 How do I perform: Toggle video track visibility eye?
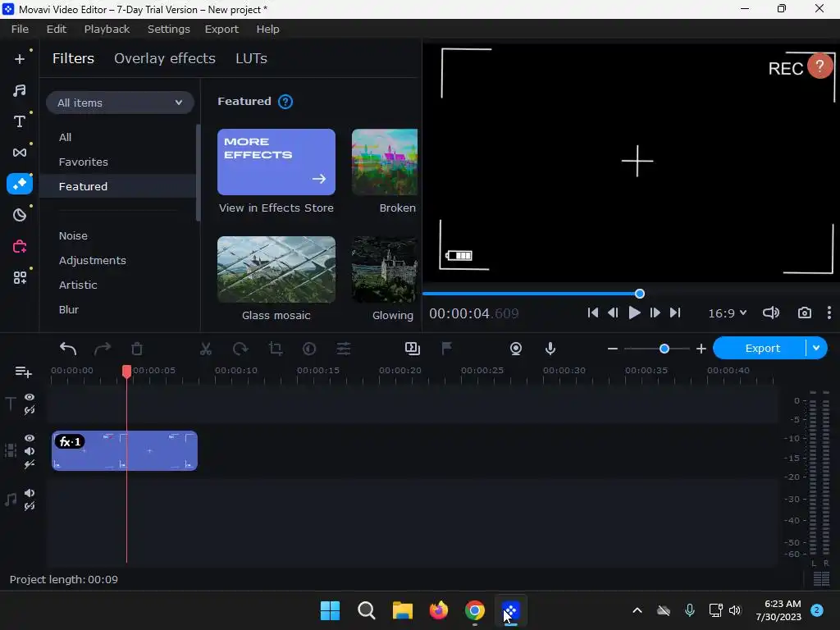30,438
